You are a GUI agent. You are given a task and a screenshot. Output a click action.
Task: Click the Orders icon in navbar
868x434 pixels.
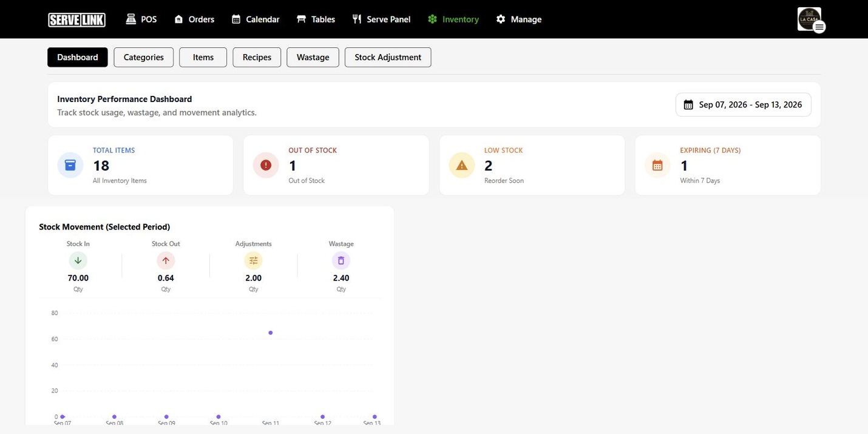[x=178, y=19]
